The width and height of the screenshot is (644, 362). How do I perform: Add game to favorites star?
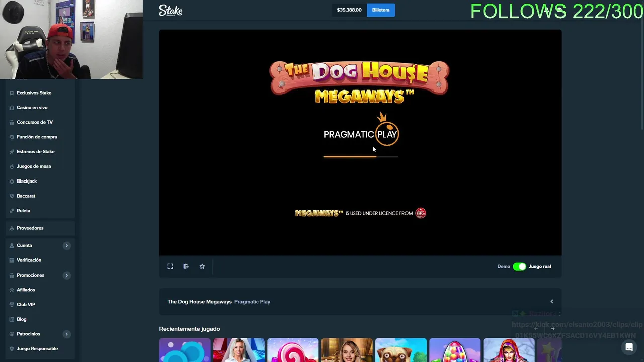202,266
